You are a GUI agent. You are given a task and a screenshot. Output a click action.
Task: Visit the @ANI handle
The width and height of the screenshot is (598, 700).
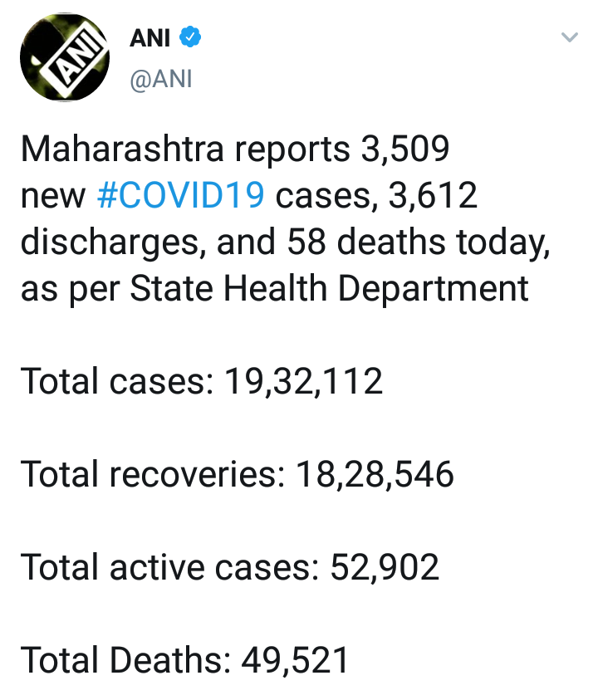pyautogui.click(x=161, y=80)
